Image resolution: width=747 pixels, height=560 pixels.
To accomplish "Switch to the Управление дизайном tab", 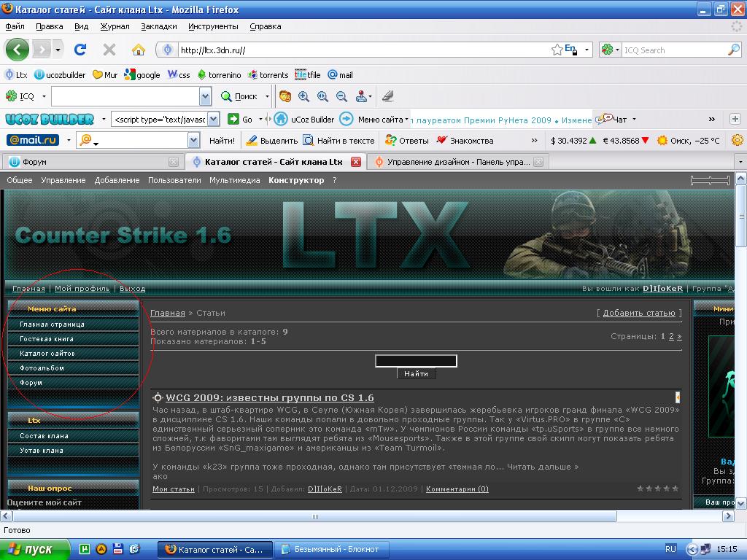I will tap(458, 162).
